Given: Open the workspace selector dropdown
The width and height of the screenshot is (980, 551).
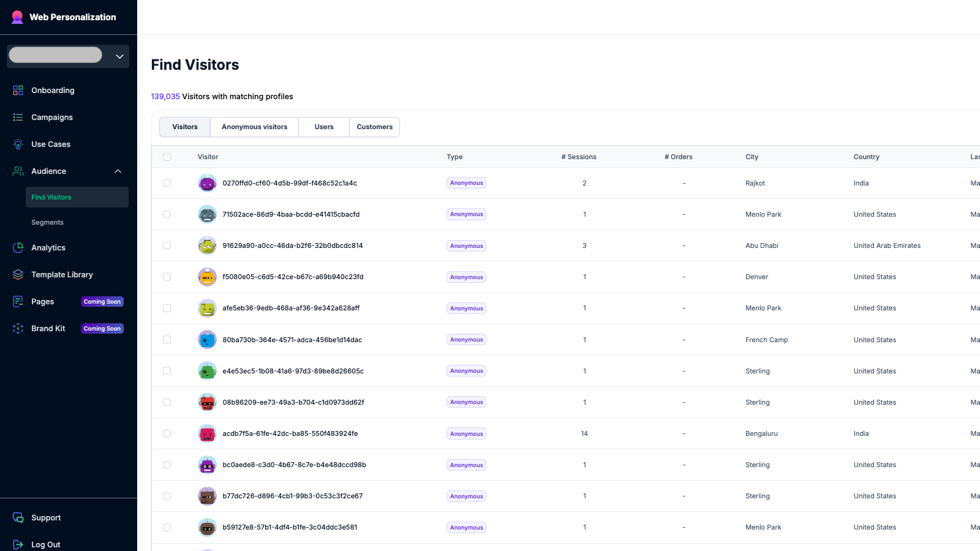Looking at the screenshot, I should pyautogui.click(x=68, y=56).
